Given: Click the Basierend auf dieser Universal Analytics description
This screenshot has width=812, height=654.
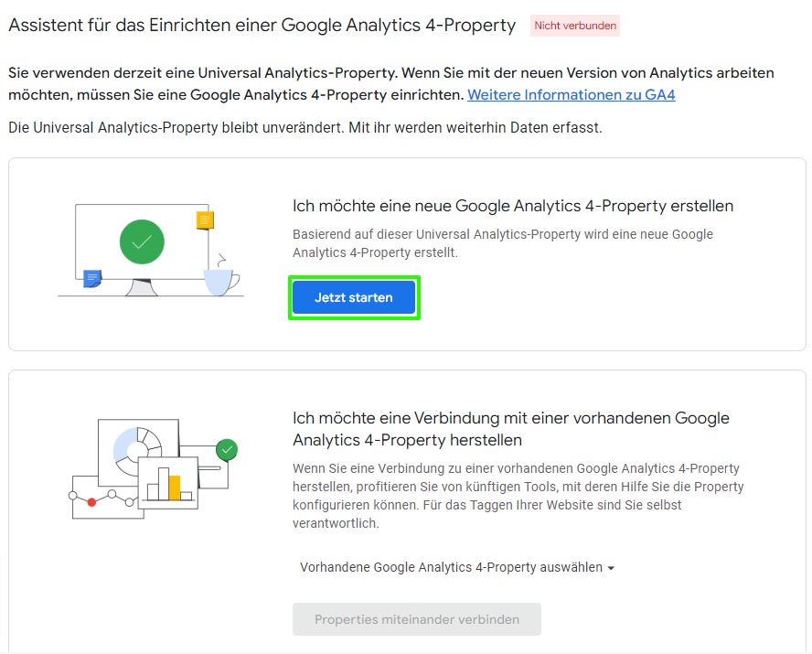Looking at the screenshot, I should point(502,243).
